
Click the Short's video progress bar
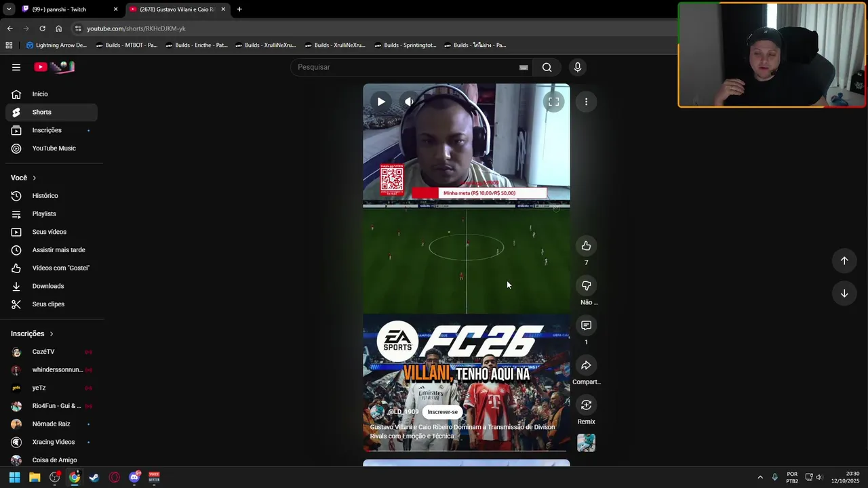click(x=467, y=451)
